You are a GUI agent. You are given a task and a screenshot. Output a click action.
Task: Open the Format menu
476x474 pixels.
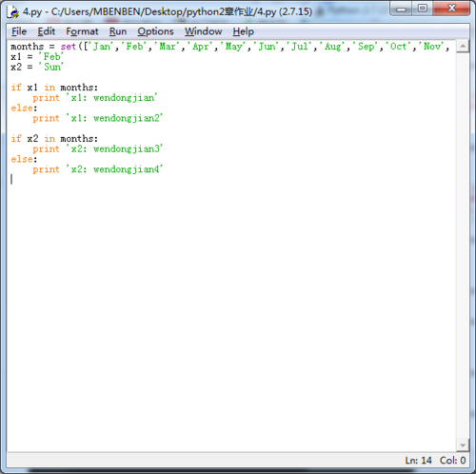(82, 31)
